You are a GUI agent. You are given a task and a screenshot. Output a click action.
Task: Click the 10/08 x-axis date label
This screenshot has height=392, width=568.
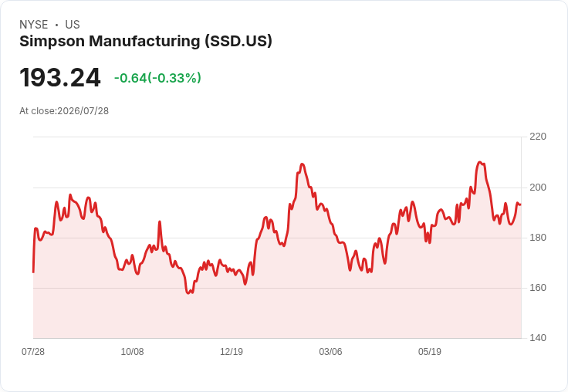[132, 352]
